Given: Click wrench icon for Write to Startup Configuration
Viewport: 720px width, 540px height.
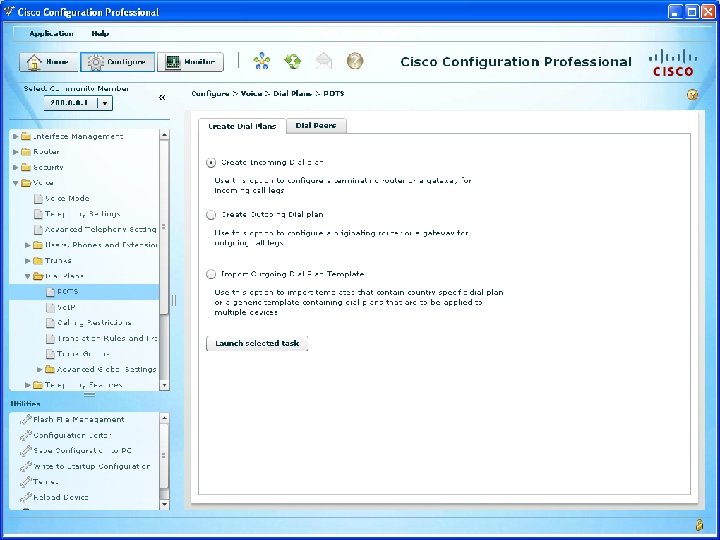Looking at the screenshot, I should [x=26, y=466].
